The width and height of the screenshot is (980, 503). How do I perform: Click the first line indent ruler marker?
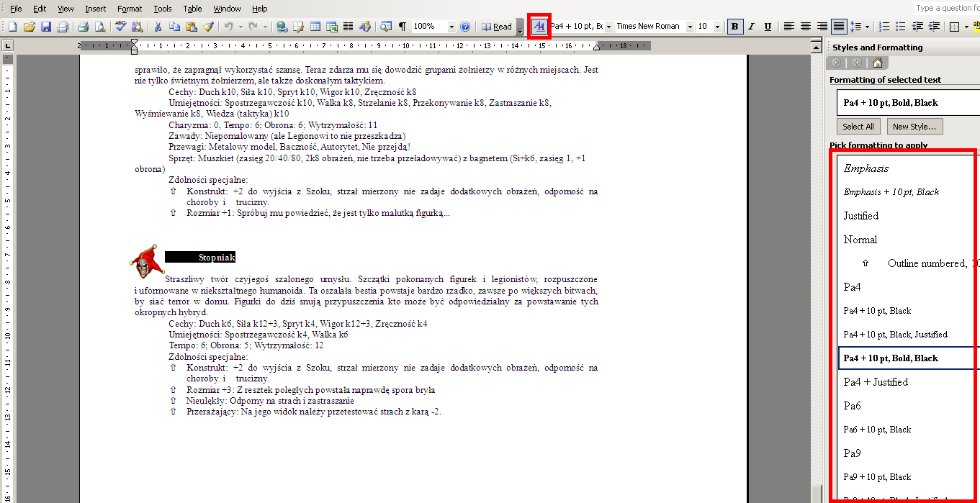(x=134, y=43)
